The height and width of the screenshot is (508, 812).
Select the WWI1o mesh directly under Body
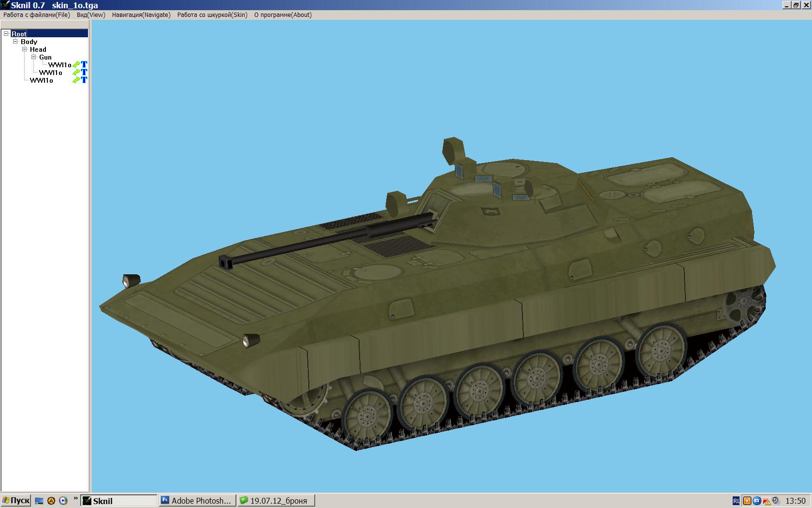(x=42, y=80)
